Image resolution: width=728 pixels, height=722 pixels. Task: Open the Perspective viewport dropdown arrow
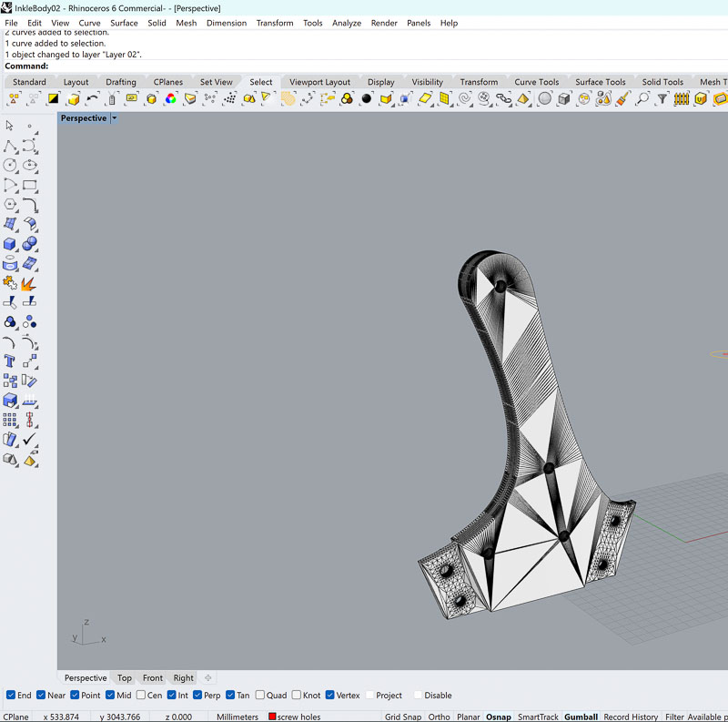pyautogui.click(x=114, y=118)
